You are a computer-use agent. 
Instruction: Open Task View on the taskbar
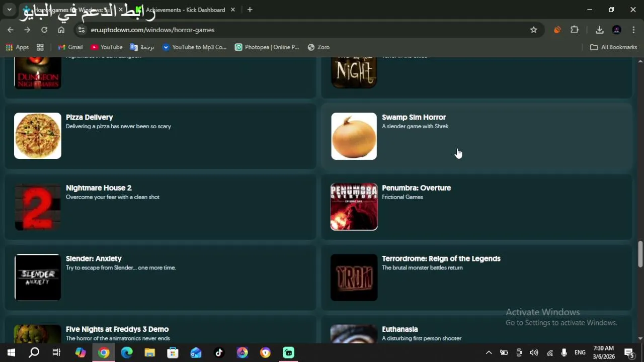click(x=56, y=352)
